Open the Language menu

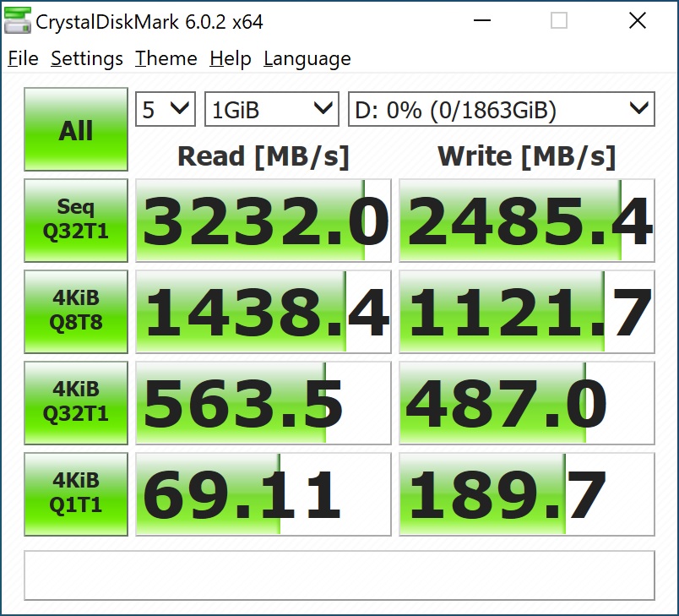(x=307, y=59)
